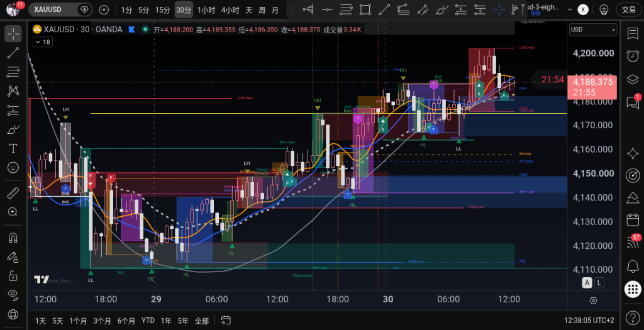Open the alerts clock panel

633,55
